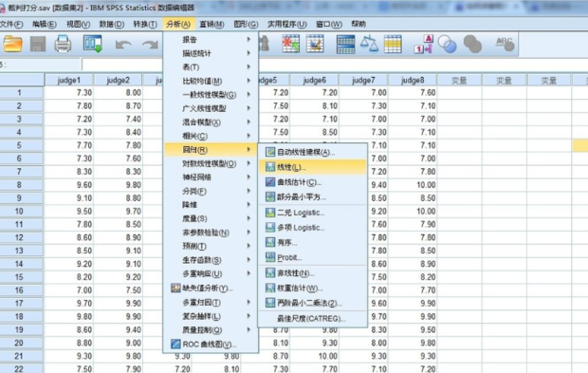Click the Insert Cases toolbar icon
This screenshot has height=373, width=588.
(290, 45)
